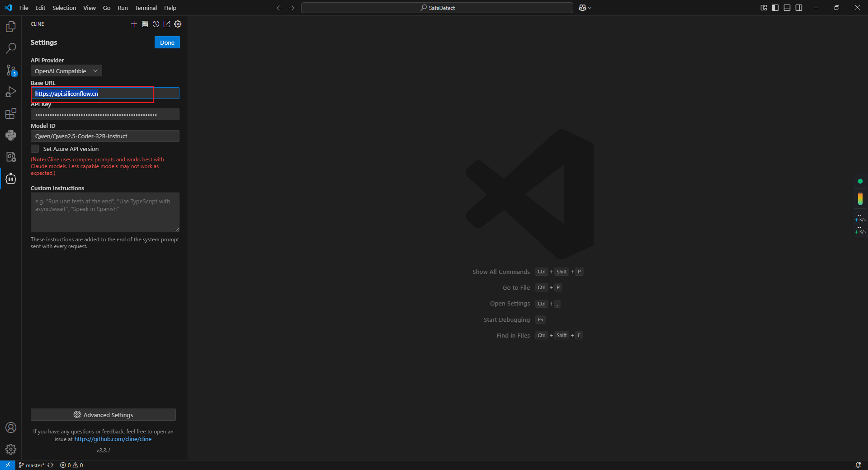The height and width of the screenshot is (470, 868).
Task: Open Cline MCP servers icon
Action: pyautogui.click(x=145, y=24)
